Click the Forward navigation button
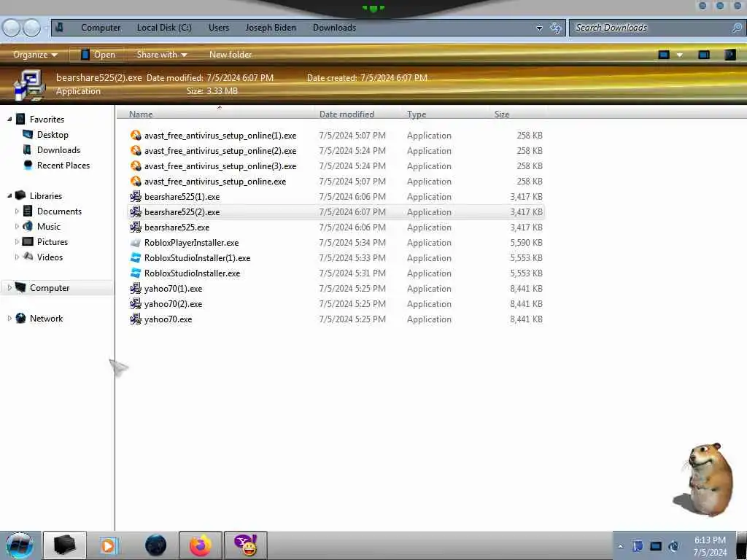The image size is (747, 560). (x=32, y=28)
